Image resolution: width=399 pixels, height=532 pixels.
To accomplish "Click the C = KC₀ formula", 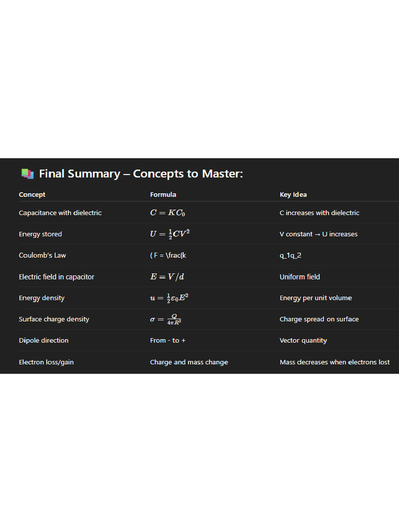I will (167, 213).
